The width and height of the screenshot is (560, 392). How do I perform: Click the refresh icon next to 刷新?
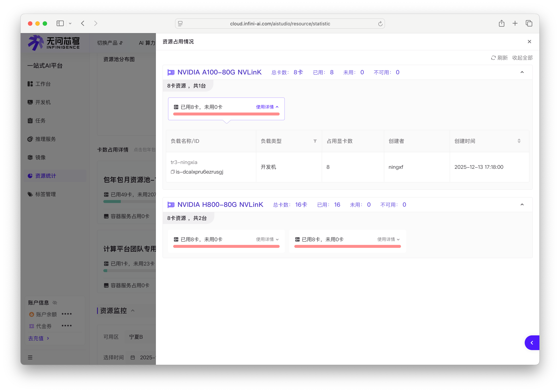coord(493,58)
